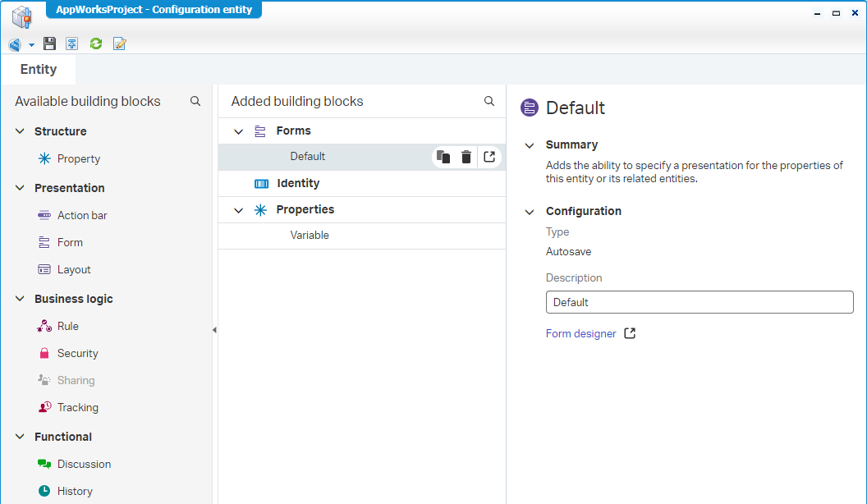Duplicate the Default form using copy icon
Image resolution: width=867 pixels, height=504 pixels.
(443, 157)
